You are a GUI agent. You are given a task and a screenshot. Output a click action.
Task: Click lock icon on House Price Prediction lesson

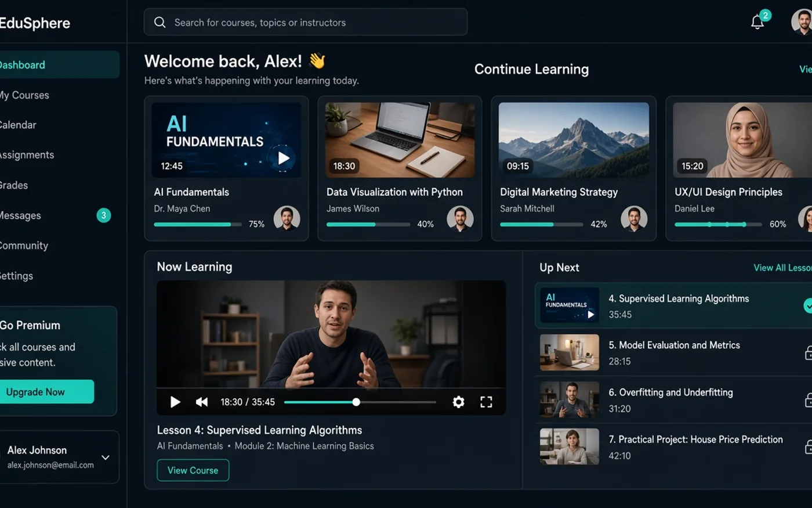click(808, 446)
